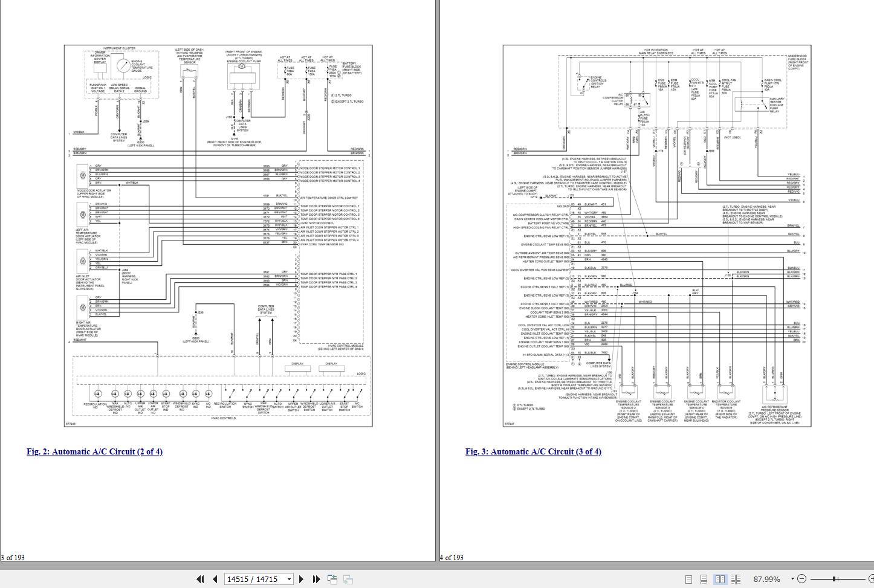This screenshot has width=874, height=588.
Task: Go to the first page
Action: point(200,579)
